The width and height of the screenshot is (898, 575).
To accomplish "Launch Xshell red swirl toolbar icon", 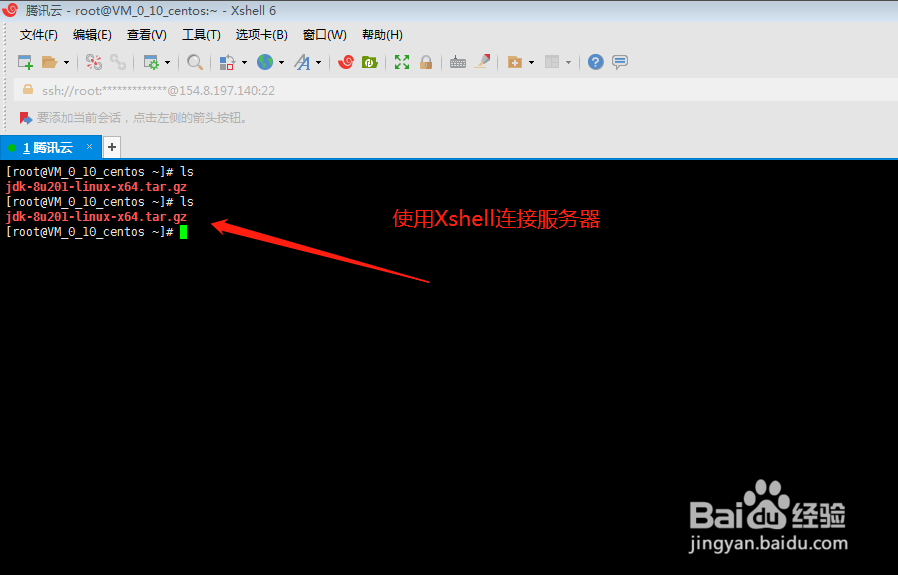I will coord(345,62).
